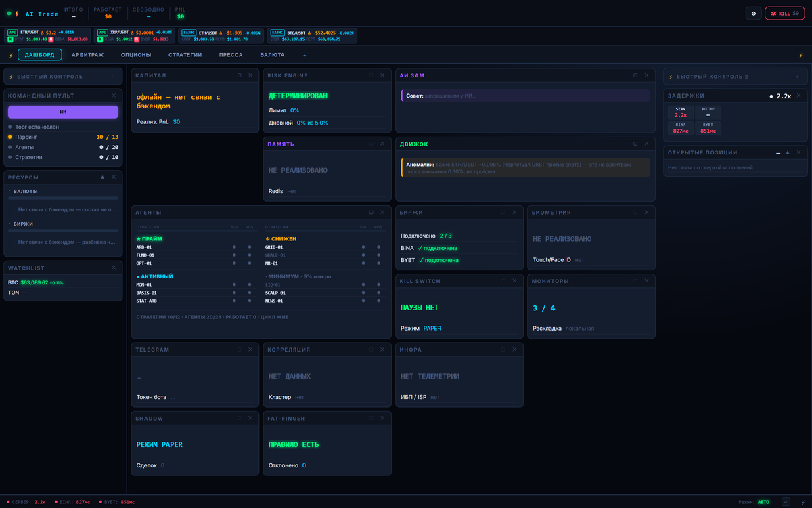Close the SHADOW panel
Viewport: 812px width, 508px height.
point(250,418)
